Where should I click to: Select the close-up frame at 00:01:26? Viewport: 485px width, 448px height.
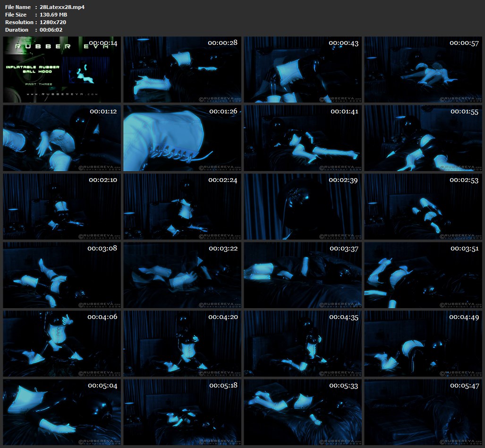pos(182,138)
